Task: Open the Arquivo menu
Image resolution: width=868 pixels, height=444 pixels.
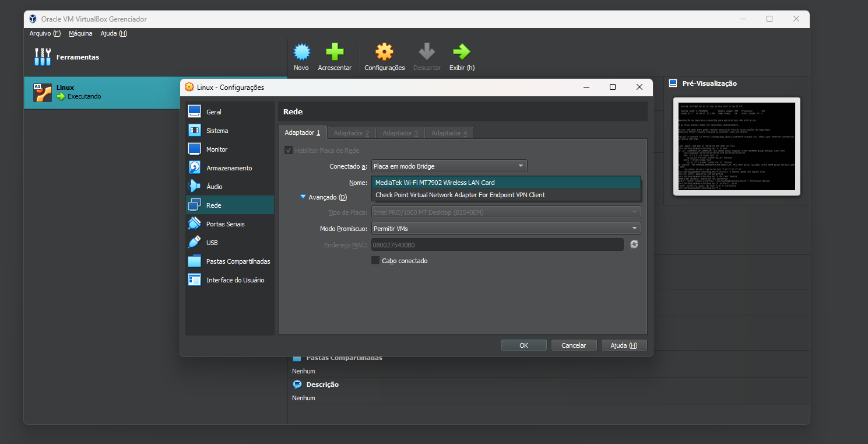Action: 45,33
